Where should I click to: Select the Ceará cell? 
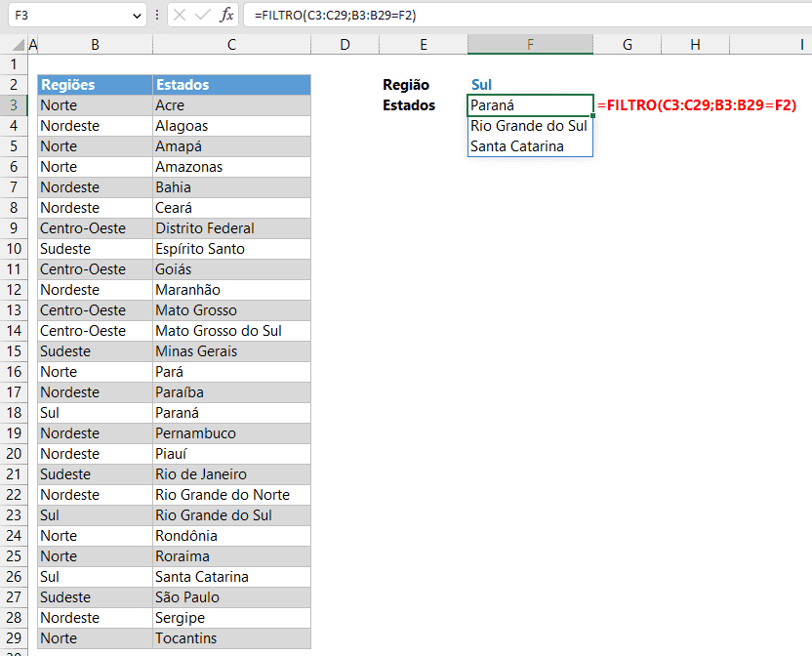tap(231, 208)
